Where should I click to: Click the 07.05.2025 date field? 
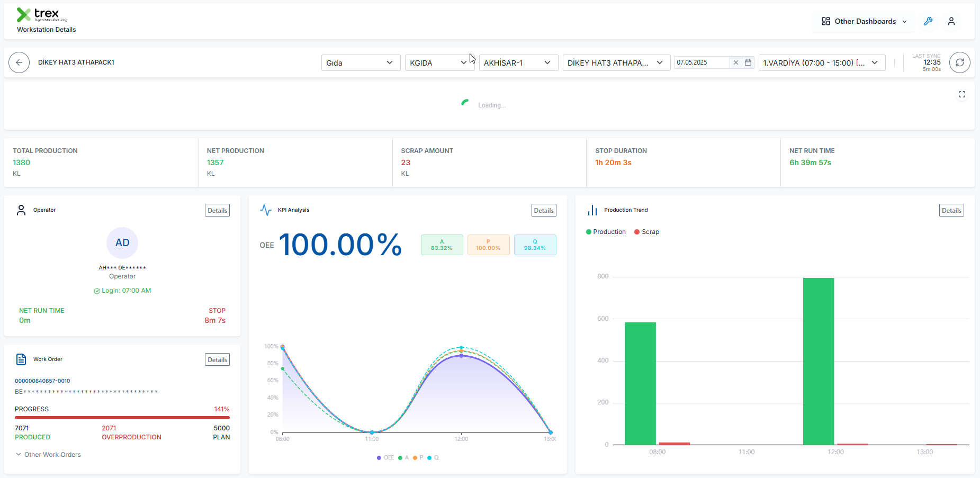pyautogui.click(x=702, y=62)
